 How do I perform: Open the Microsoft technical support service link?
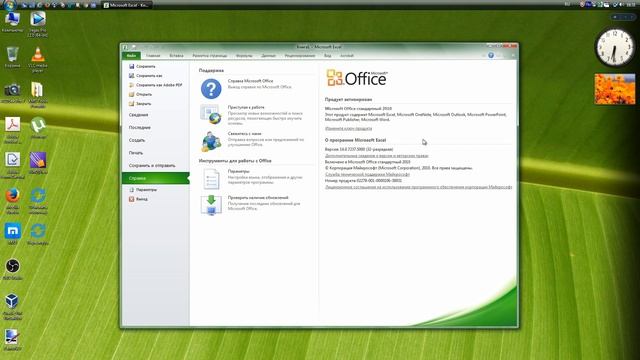[x=367, y=174]
